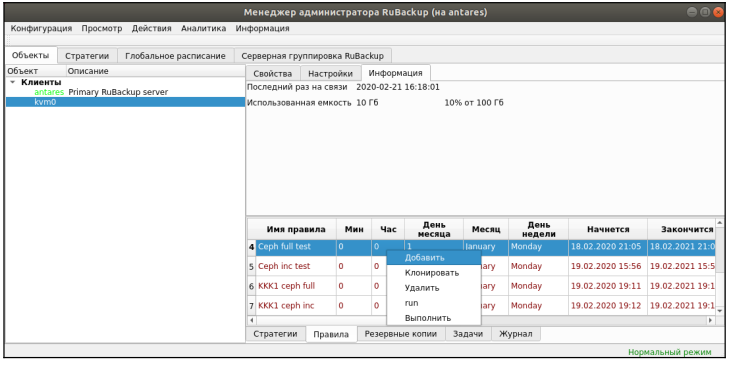
Task: Select row number 7 header
Action: (252, 305)
